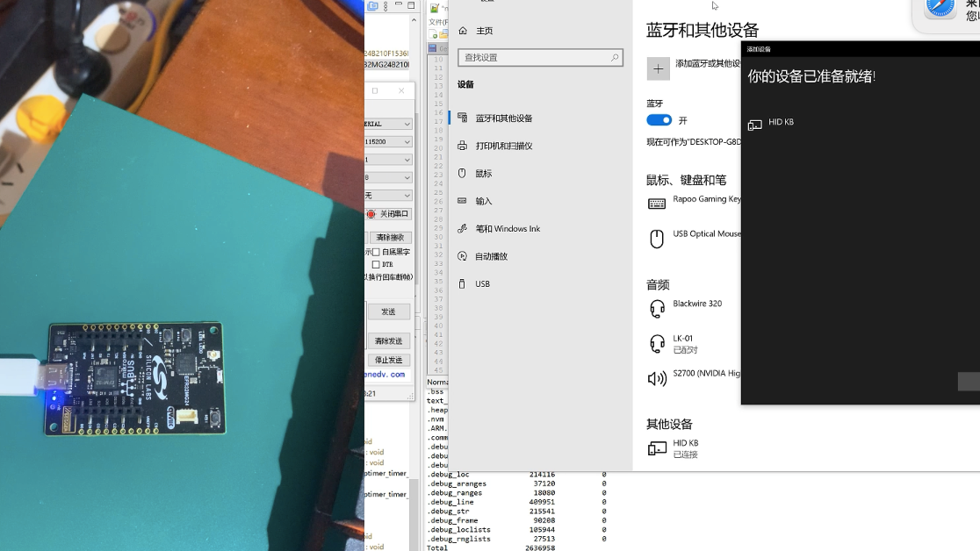Turn off the 蓝牙 Bluetooth toggle
Viewport: 980px width, 551px height.
pos(659,120)
